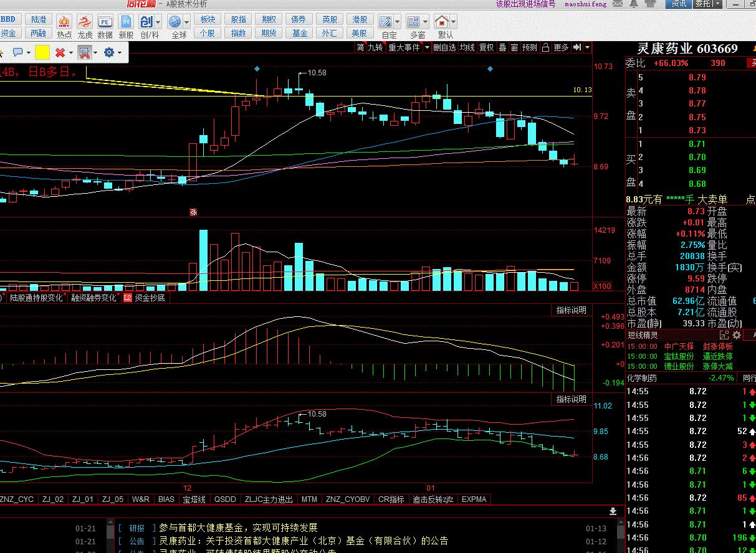Pick the yellow color swatch
The width and height of the screenshot is (756, 553).
[x=42, y=52]
